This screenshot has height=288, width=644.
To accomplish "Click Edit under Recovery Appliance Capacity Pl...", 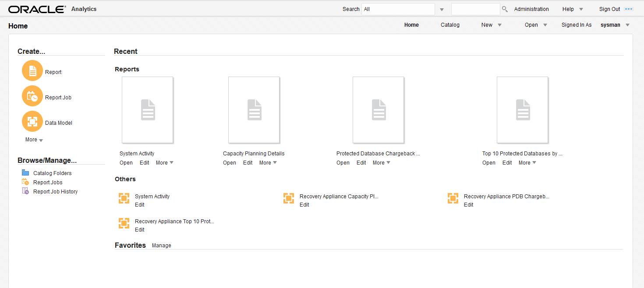I will [x=304, y=205].
